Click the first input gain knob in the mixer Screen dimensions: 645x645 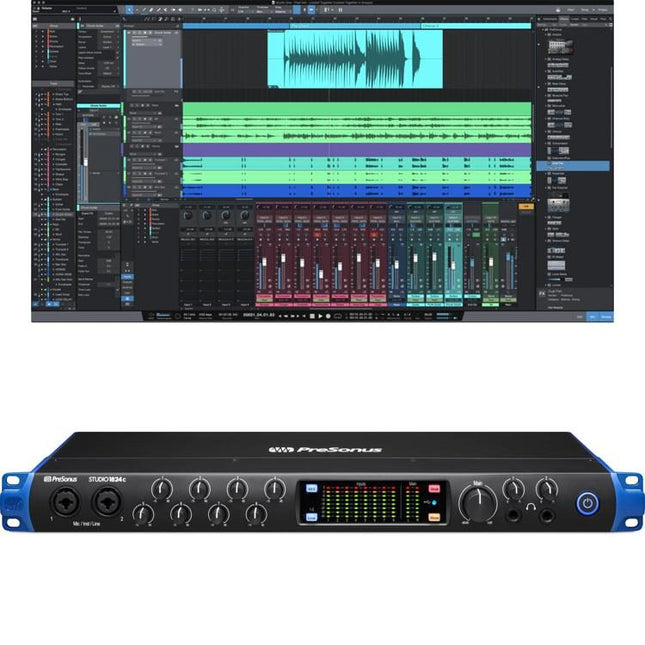pyautogui.click(x=188, y=216)
